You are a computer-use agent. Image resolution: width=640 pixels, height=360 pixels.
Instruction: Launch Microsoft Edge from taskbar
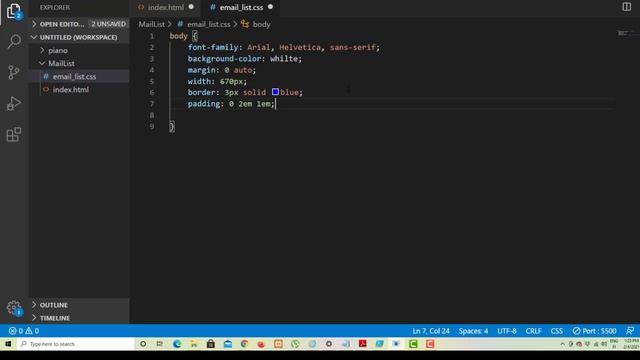click(177, 344)
